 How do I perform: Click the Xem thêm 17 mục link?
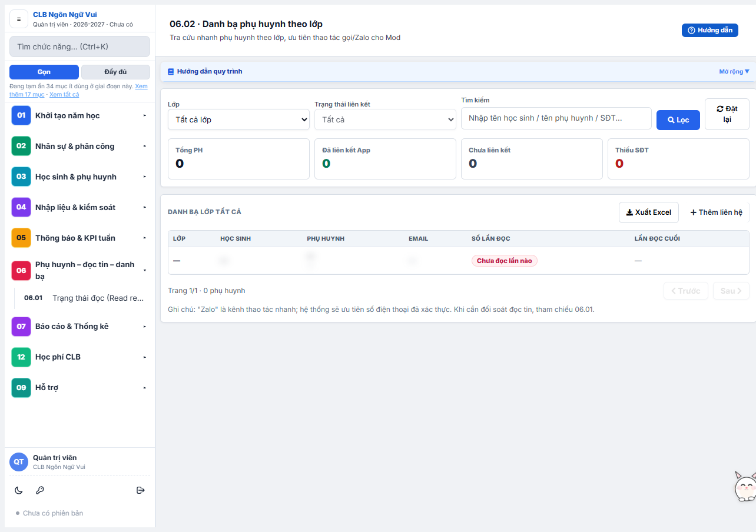[78, 90]
